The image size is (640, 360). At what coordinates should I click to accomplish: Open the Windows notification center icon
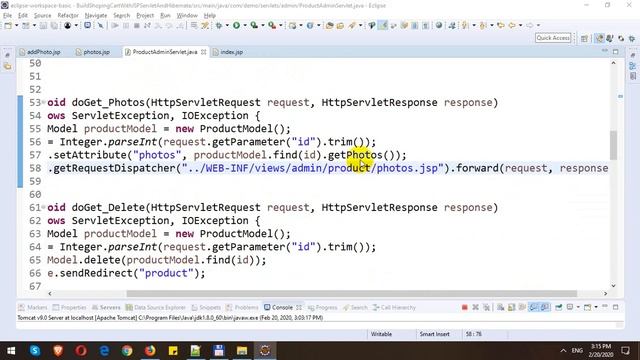tap(625, 350)
